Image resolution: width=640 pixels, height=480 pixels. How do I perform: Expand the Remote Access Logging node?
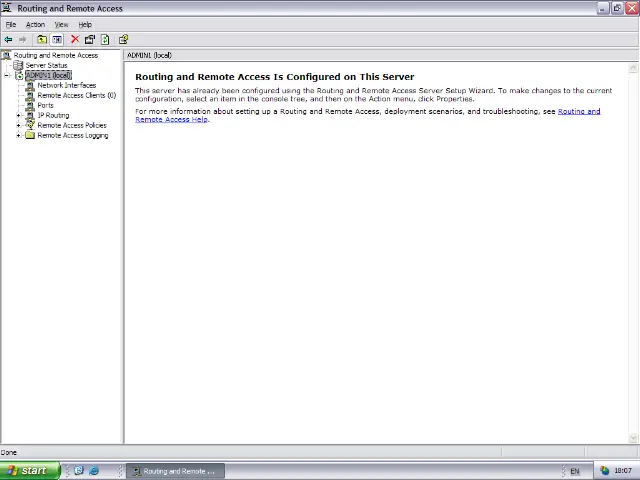click(19, 135)
